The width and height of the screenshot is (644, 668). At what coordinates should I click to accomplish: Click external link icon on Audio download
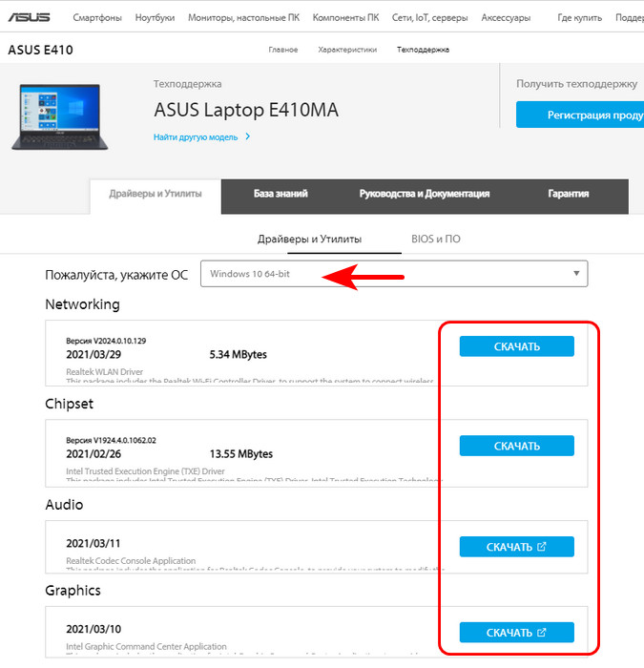(541, 547)
